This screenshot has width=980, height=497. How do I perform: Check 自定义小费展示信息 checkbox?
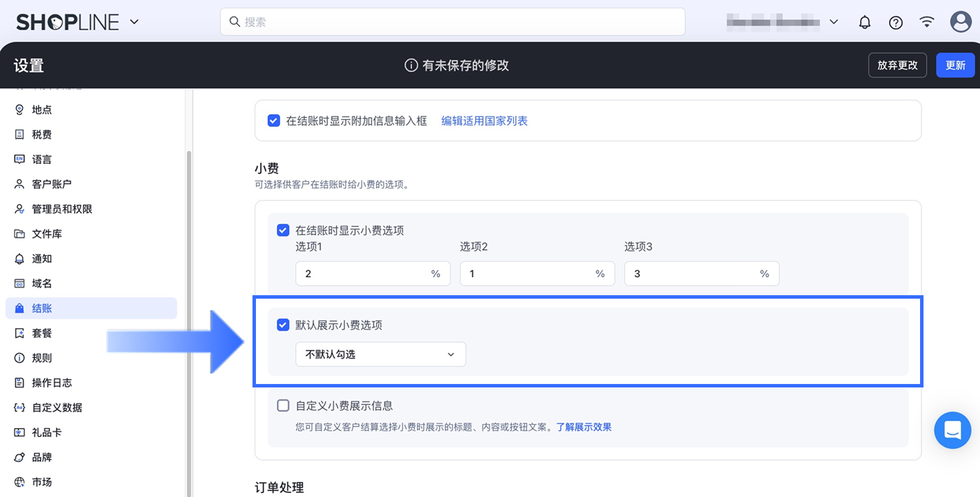point(283,405)
